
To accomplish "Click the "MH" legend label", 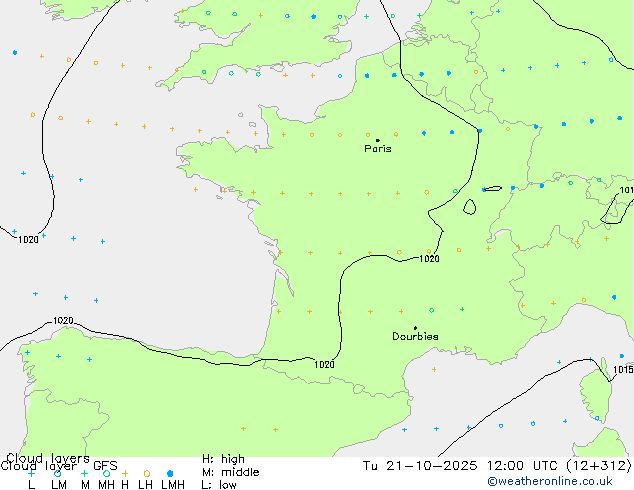I will click(x=106, y=485).
